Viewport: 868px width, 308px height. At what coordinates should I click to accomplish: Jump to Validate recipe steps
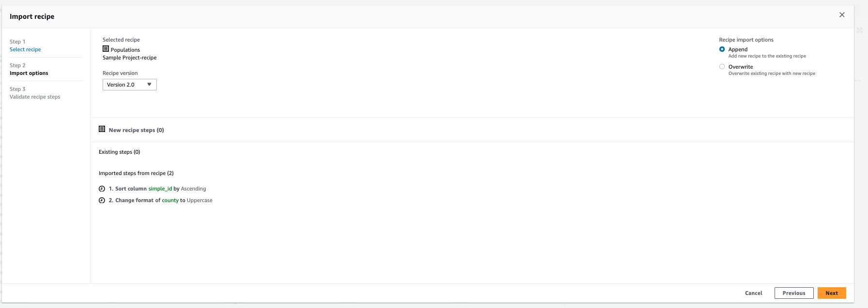click(35, 97)
